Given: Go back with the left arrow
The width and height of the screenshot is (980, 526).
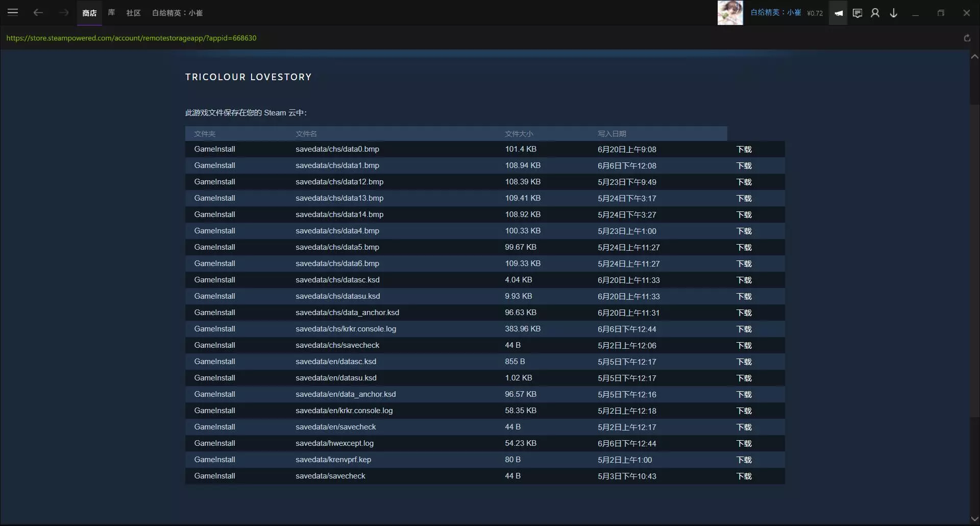Looking at the screenshot, I should point(38,13).
